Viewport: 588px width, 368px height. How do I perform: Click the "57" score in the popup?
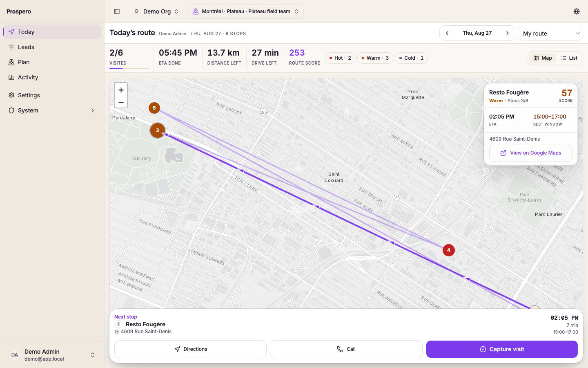click(567, 93)
